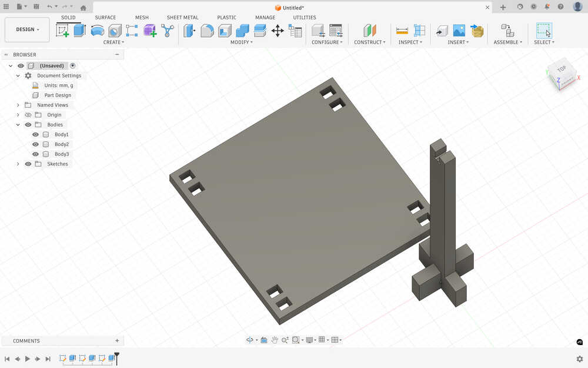Viewport: 588px width, 368px height.
Task: Toggle visibility of the Bodies folder
Action: [x=28, y=125]
